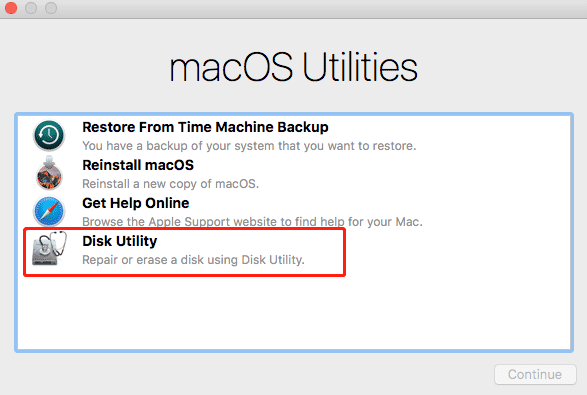Click the Reinstall macOS installer icon
Viewport: 587px width, 395px height.
(x=49, y=173)
